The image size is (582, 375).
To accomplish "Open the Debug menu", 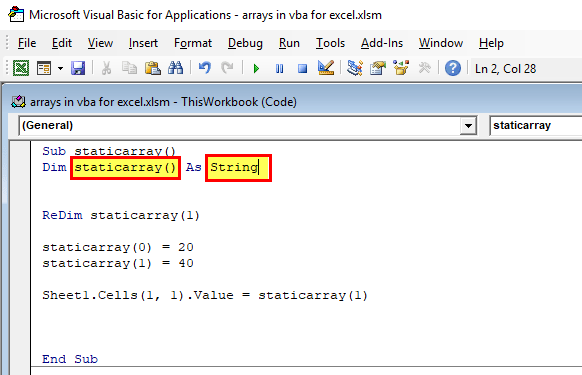I will tap(245, 43).
